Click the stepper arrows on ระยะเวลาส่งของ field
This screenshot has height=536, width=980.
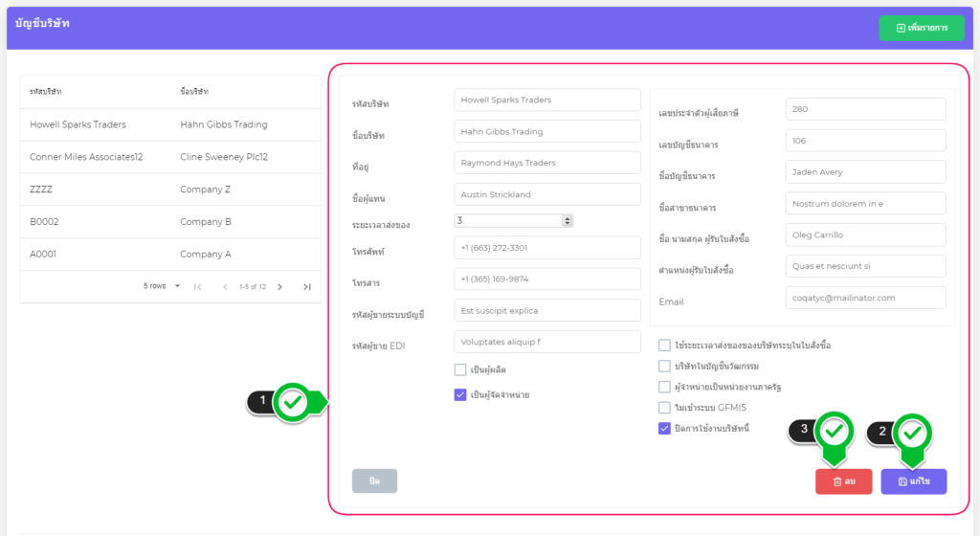(568, 220)
